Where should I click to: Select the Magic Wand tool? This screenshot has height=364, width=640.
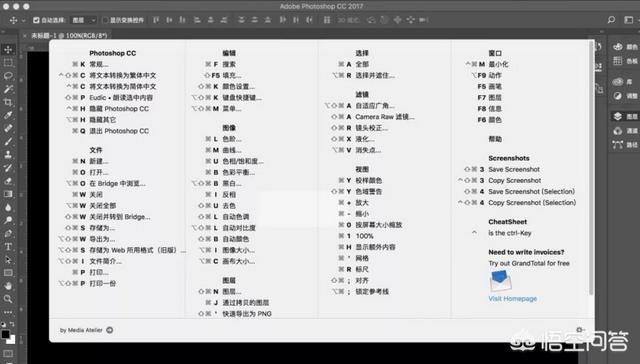pyautogui.click(x=8, y=89)
